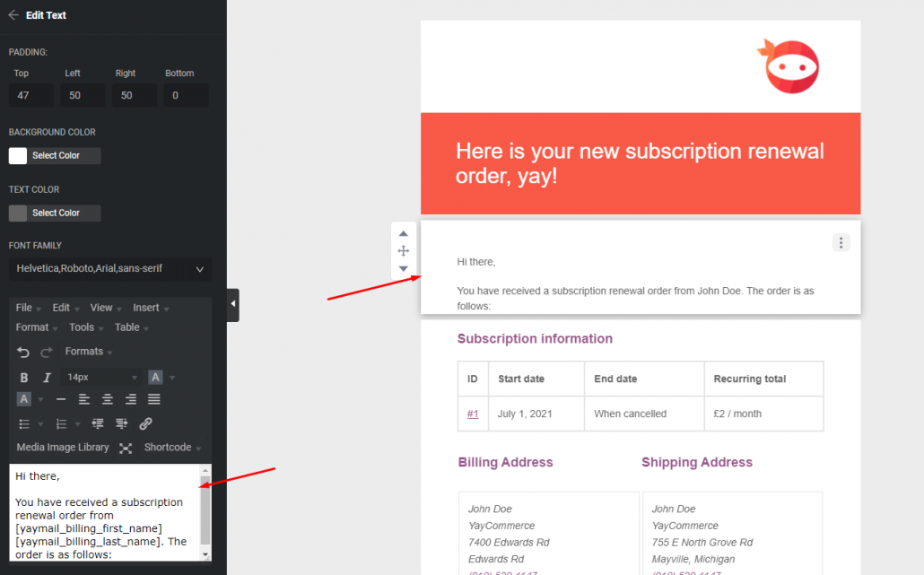The height and width of the screenshot is (575, 924).
Task: Click the #1 subscription ID link
Action: click(x=473, y=414)
